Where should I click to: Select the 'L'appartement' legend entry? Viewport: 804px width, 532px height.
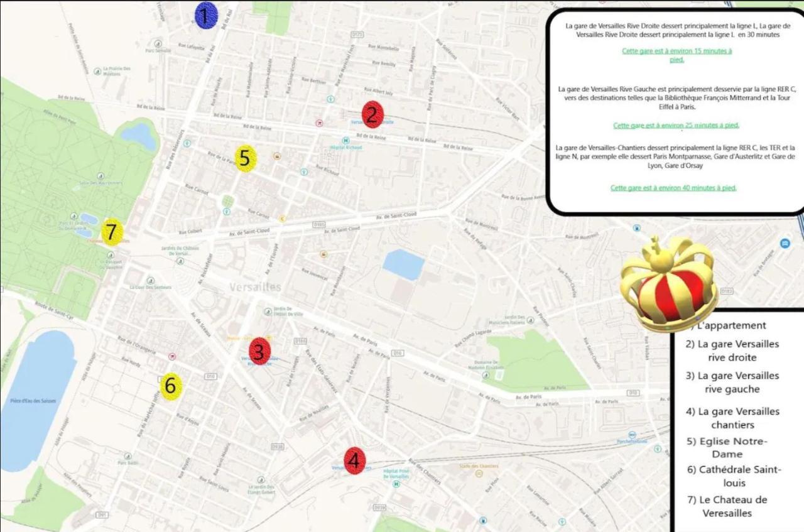coord(731,325)
